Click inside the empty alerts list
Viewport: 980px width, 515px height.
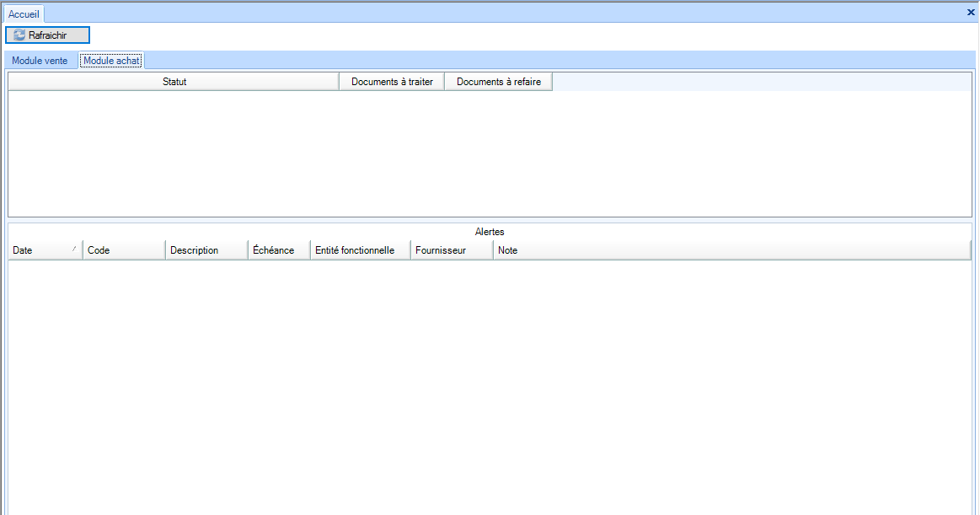489,379
